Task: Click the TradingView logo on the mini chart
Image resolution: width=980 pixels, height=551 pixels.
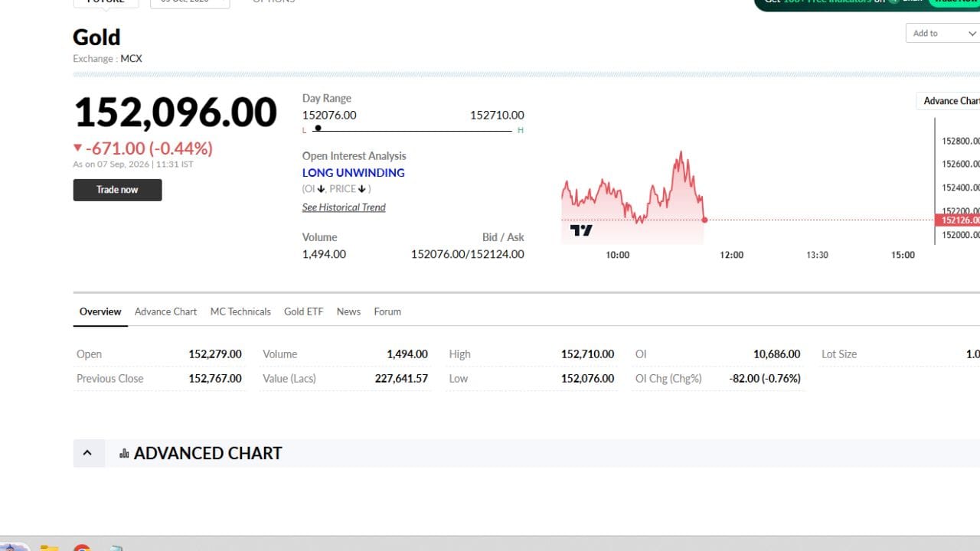Action: click(581, 230)
